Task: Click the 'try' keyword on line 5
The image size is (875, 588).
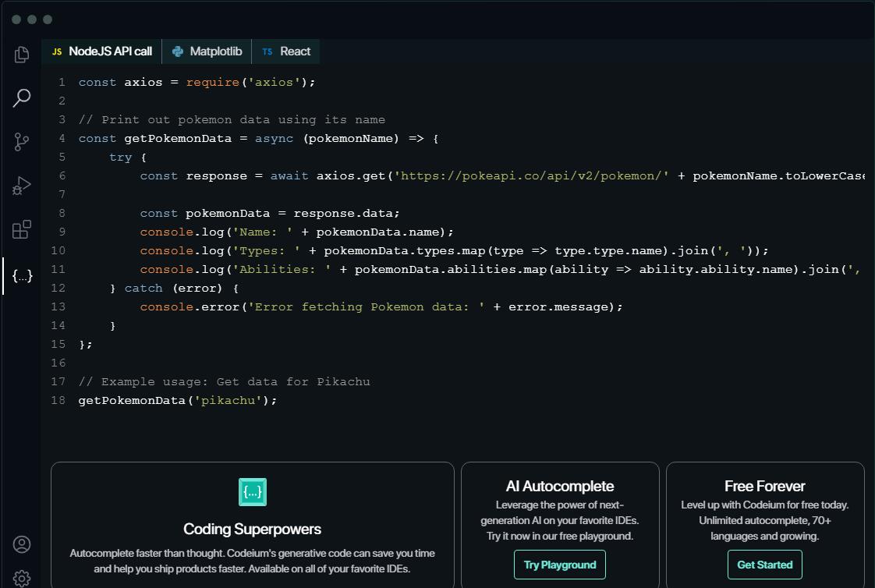Action: [121, 158]
